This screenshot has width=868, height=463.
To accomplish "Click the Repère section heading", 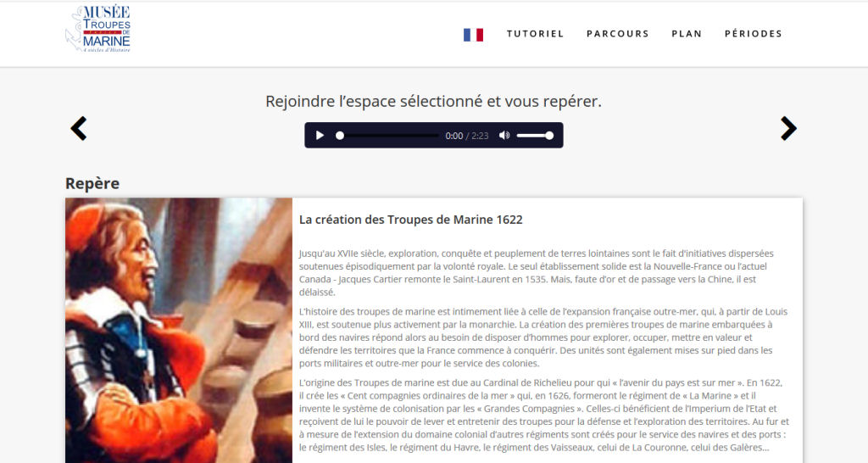I will (x=92, y=183).
